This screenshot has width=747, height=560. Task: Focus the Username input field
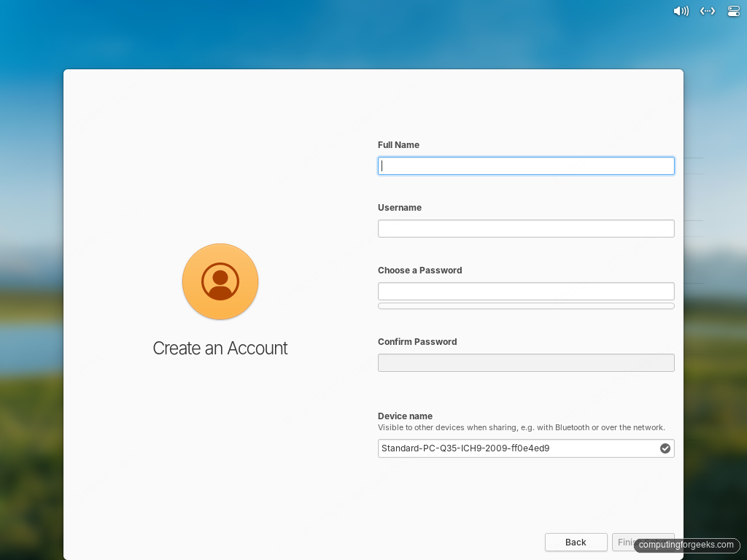pyautogui.click(x=526, y=228)
